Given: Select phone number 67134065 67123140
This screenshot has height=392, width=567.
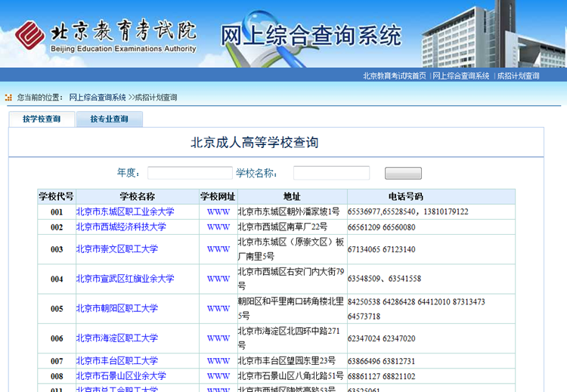Looking at the screenshot, I should (382, 249).
